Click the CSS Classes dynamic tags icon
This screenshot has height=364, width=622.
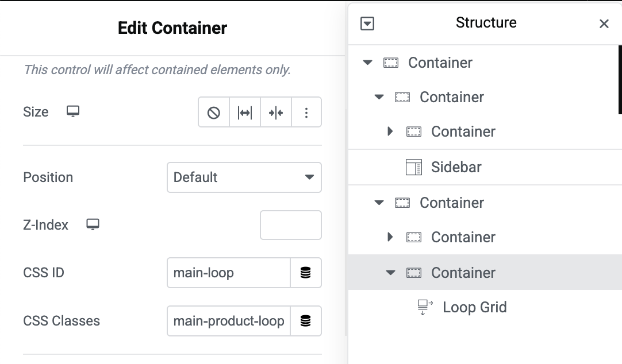[x=306, y=322]
